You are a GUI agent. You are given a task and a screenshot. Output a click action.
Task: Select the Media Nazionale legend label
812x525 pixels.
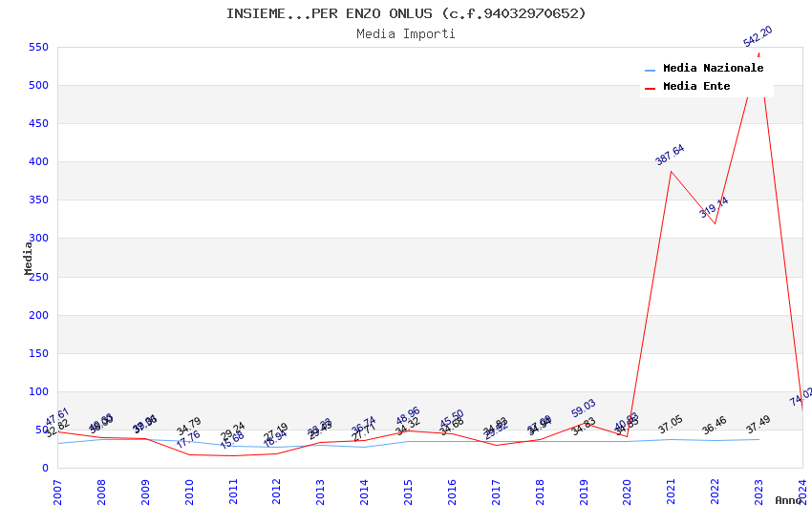pyautogui.click(x=713, y=68)
